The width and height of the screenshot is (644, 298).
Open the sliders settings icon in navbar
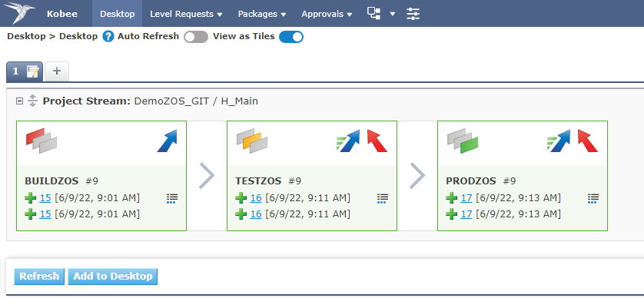[x=413, y=14]
